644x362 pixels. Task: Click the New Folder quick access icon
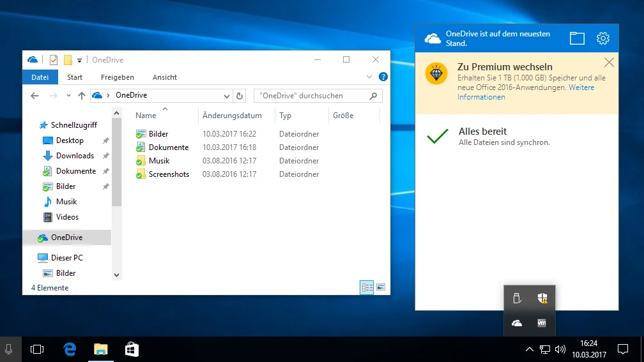tap(68, 60)
